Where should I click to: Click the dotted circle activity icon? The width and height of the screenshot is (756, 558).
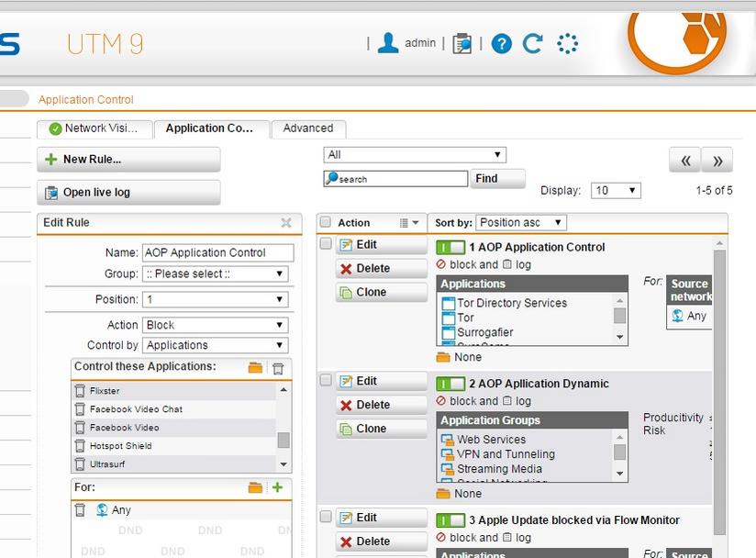tap(567, 43)
